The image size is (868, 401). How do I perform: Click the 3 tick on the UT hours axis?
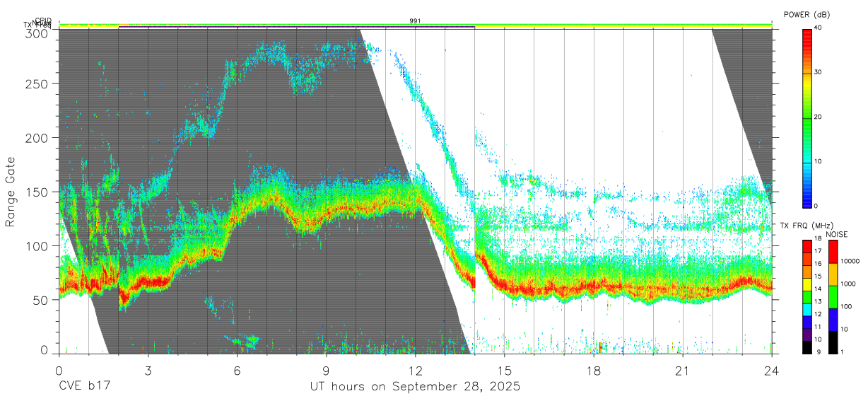(148, 370)
